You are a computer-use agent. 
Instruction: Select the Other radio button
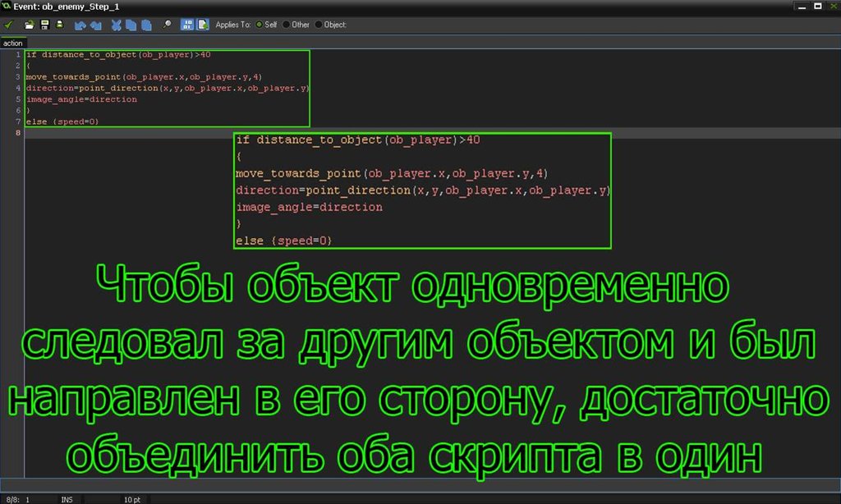tap(287, 25)
